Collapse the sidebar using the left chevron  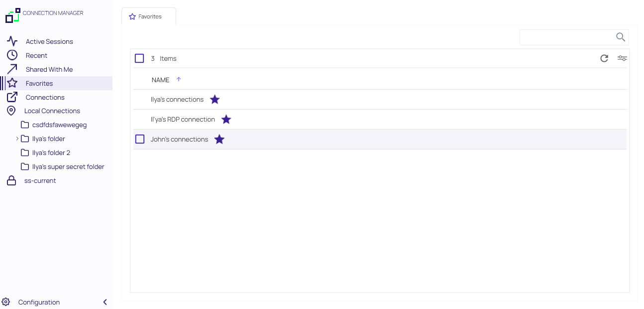105,302
